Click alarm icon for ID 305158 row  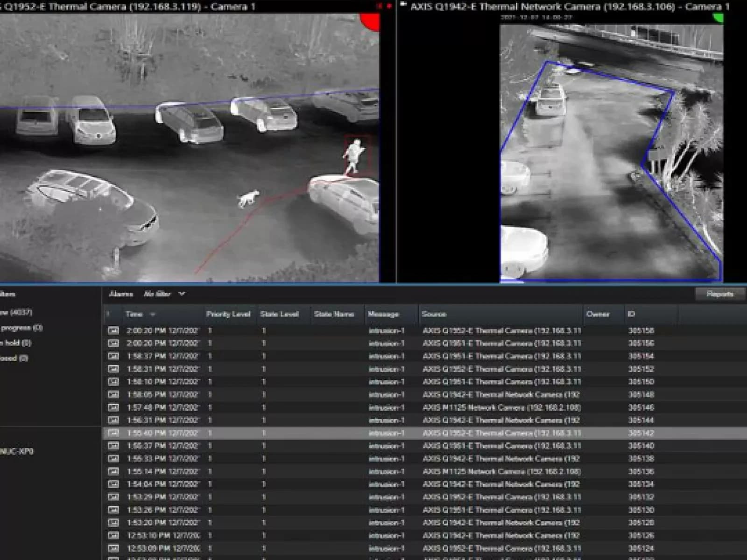tap(113, 330)
